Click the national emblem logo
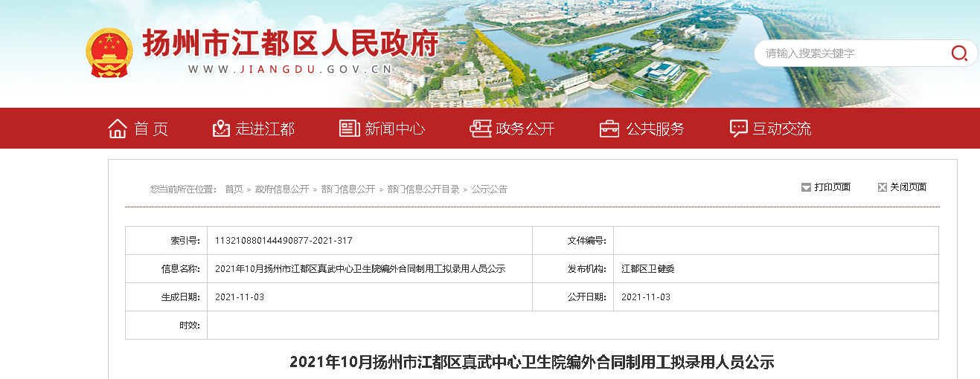 [x=109, y=53]
